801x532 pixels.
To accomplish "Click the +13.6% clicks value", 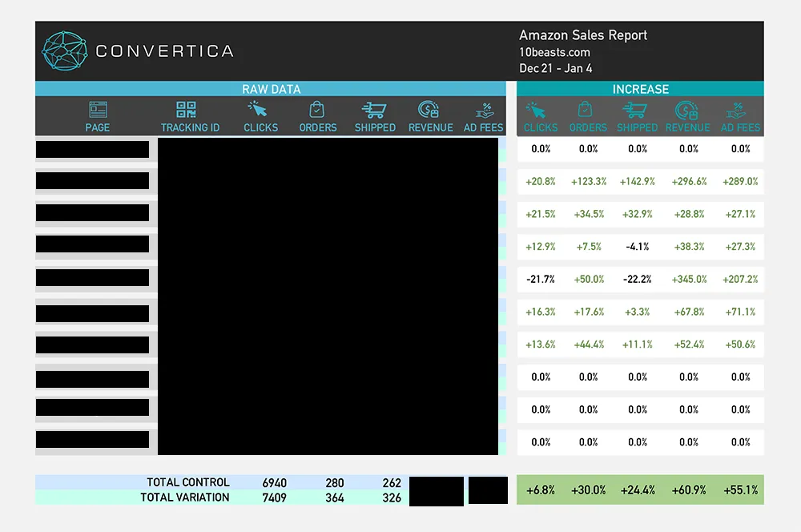I will tap(541, 345).
